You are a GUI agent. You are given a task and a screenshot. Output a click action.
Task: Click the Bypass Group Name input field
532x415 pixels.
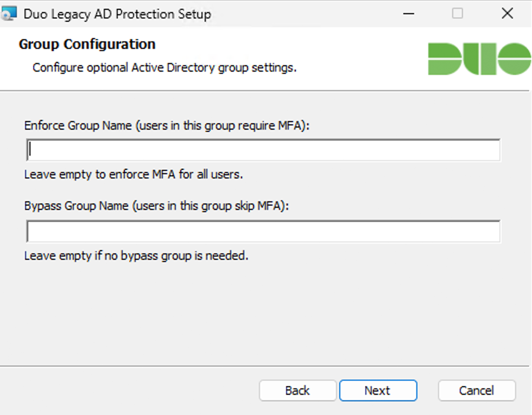263,231
